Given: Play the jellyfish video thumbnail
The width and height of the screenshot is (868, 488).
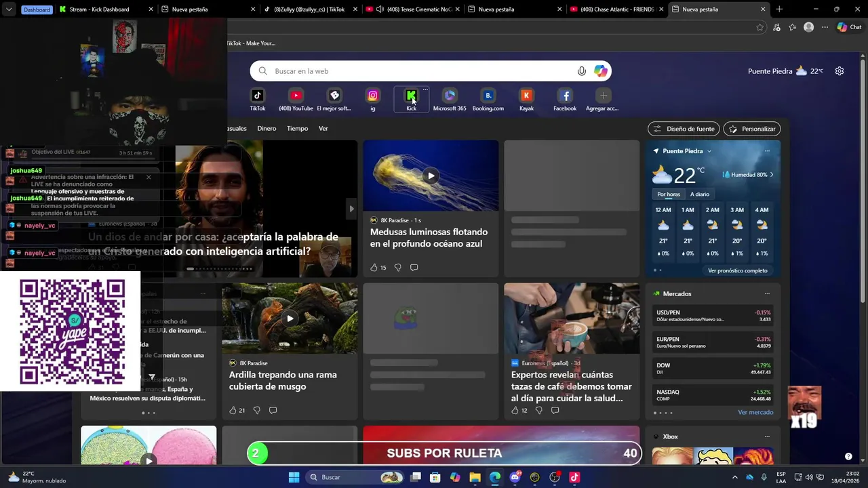Looking at the screenshot, I should (x=431, y=176).
